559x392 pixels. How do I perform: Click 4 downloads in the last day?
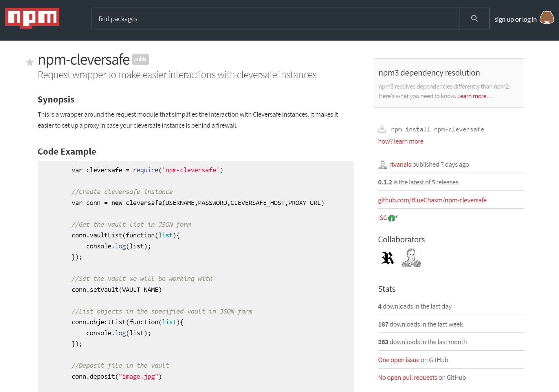[415, 306]
